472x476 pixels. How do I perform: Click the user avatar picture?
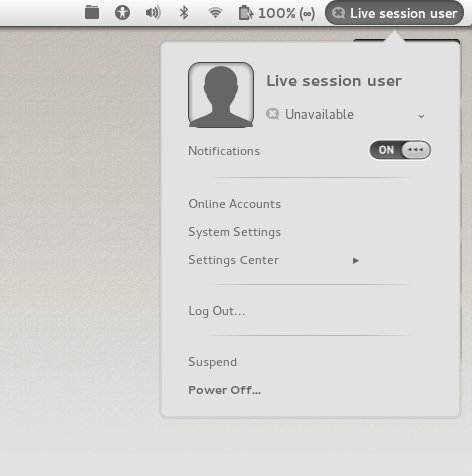[221, 95]
